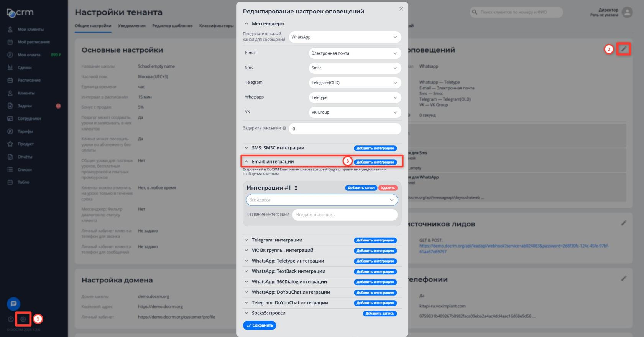Open Сделки from the sidebar
644x337 pixels.
[x=25, y=68]
